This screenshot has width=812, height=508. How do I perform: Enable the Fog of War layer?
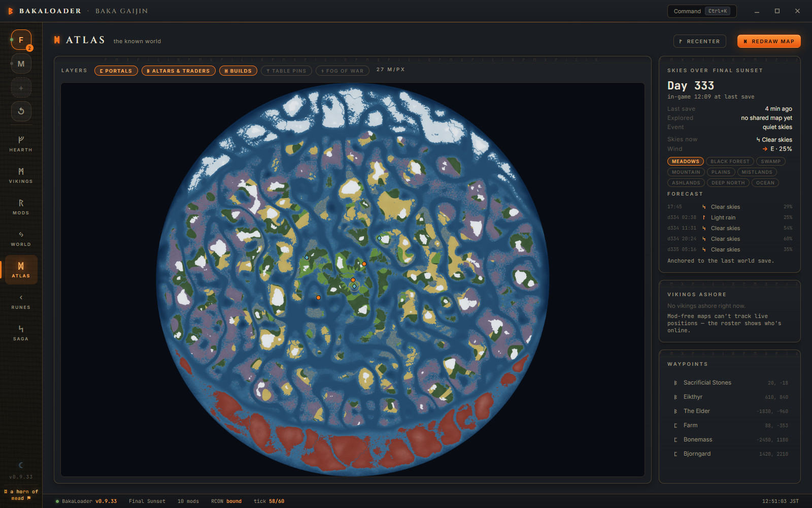coord(343,71)
